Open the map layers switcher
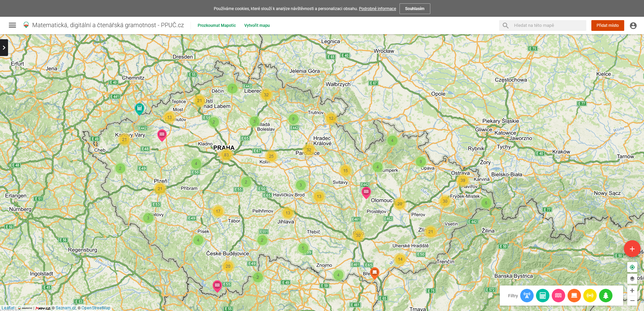Viewport: 644px width, 311px height. (x=632, y=278)
